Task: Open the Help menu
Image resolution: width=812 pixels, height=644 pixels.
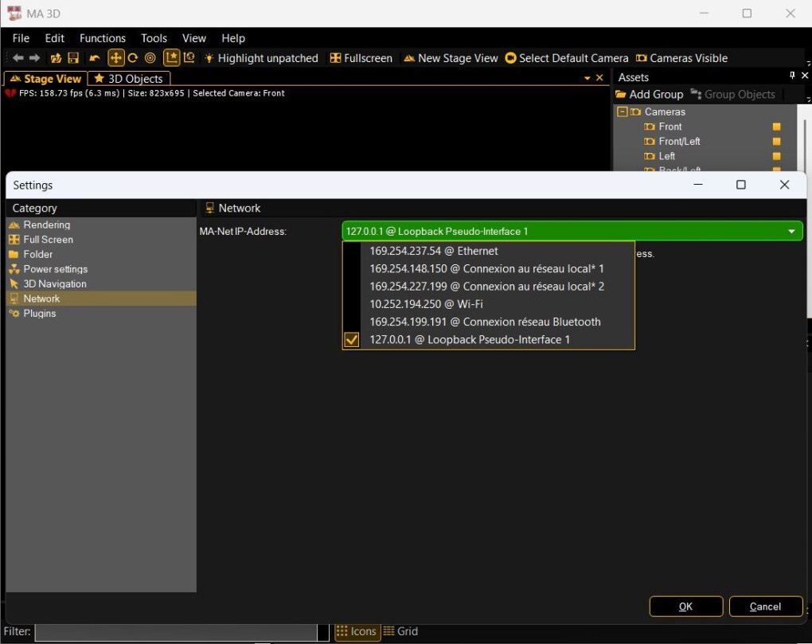Action: point(233,38)
